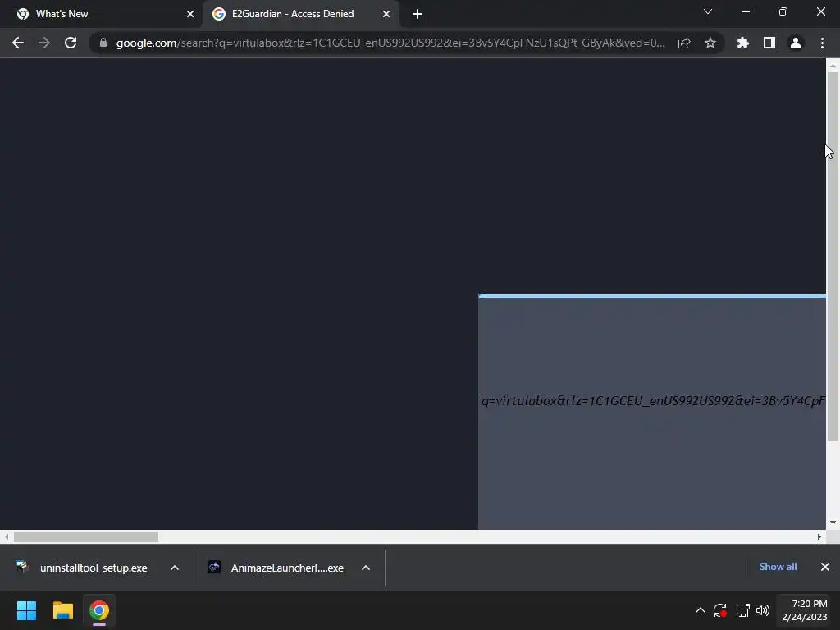Open the Extensions puzzle menu
The image size is (840, 630).
[743, 43]
